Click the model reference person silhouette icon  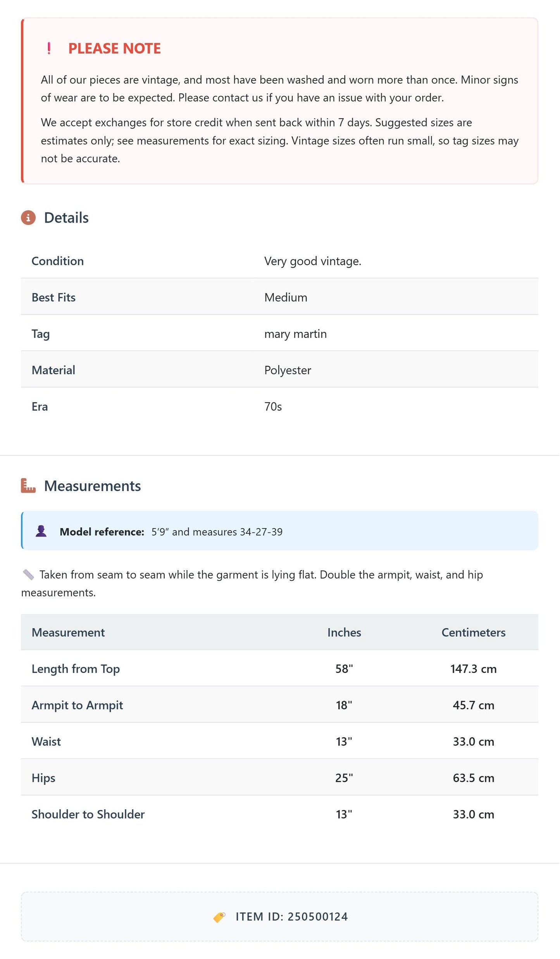41,531
